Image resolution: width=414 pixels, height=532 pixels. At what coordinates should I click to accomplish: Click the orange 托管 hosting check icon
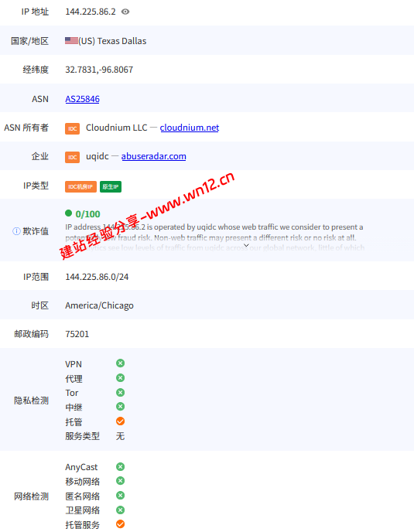(120, 421)
